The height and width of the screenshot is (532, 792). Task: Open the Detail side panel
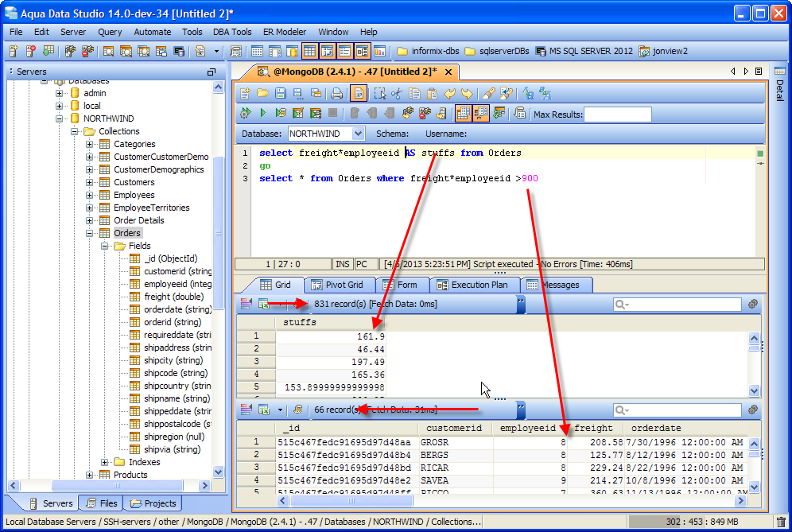[780, 84]
